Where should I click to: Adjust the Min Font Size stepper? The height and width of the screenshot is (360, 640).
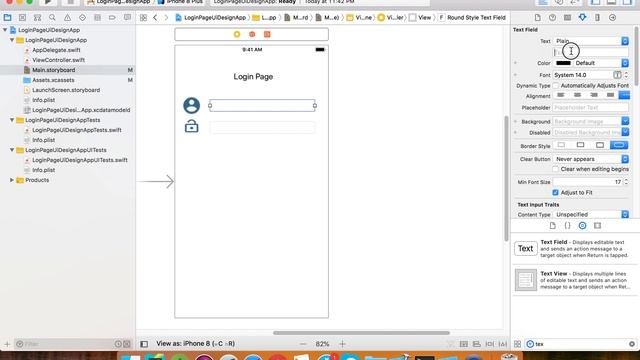coord(626,182)
